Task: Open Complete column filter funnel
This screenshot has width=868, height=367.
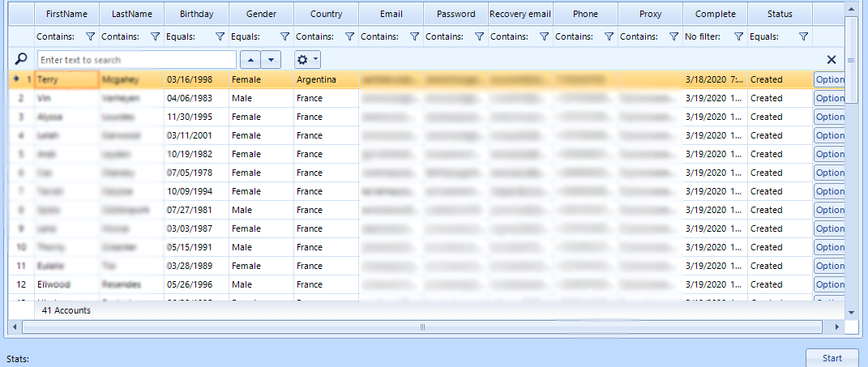Action: [738, 37]
